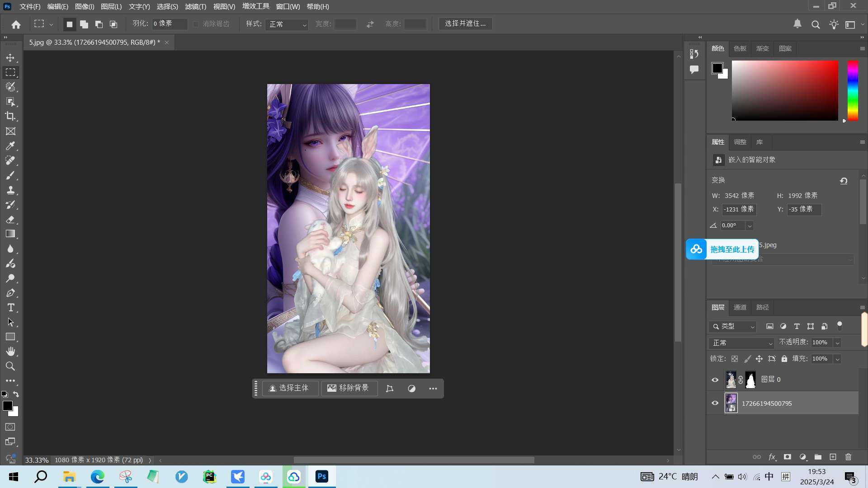Select the Horizontal Type tool
868x488 pixels.
pos(10,308)
